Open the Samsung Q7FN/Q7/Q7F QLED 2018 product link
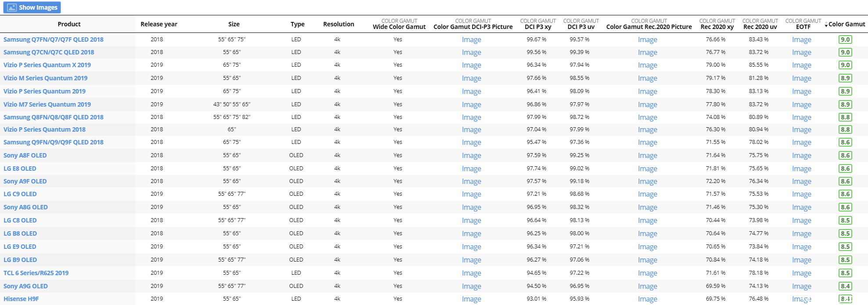Image resolution: width=868 pixels, height=305 pixels. pyautogui.click(x=54, y=39)
